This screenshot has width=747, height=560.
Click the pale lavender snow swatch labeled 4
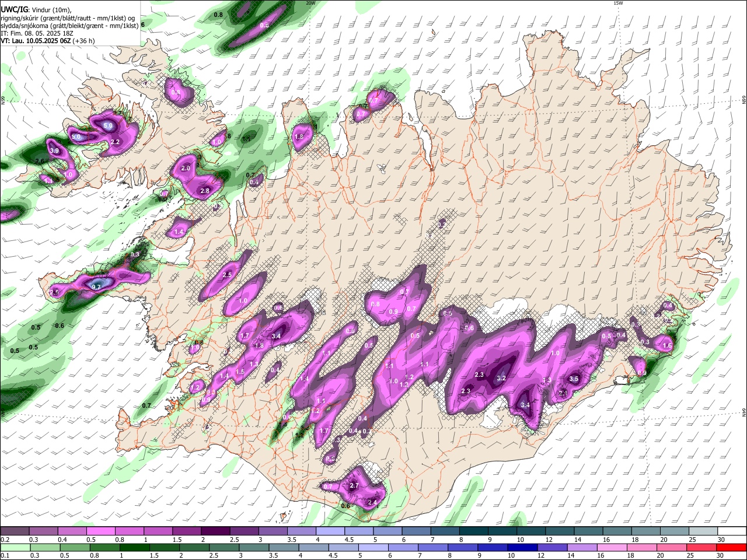coord(330,531)
